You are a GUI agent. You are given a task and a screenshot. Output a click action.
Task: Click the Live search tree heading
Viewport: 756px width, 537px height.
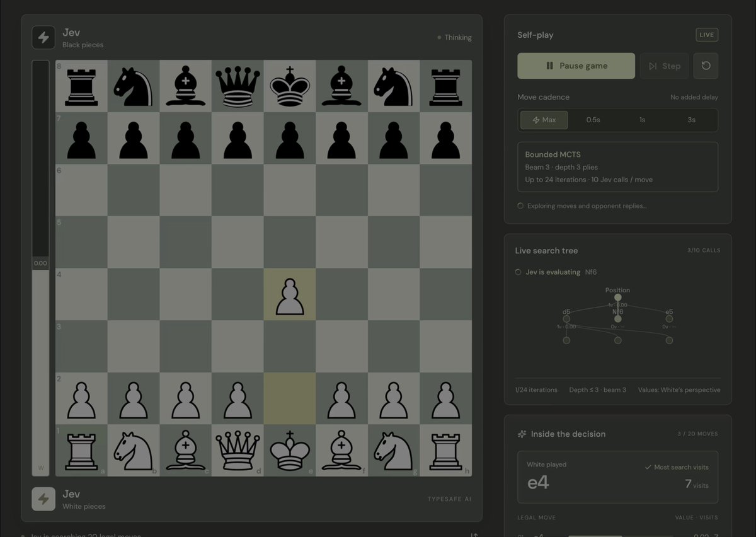click(546, 250)
